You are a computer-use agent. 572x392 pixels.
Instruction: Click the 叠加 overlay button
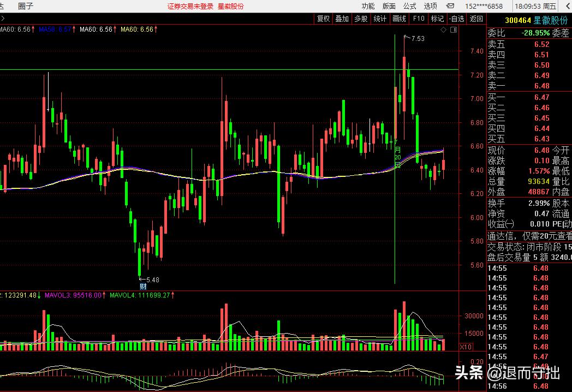[x=342, y=19]
